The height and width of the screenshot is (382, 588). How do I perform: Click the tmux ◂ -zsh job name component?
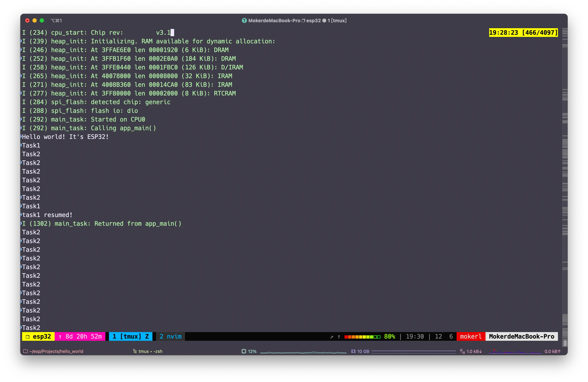tap(150, 351)
